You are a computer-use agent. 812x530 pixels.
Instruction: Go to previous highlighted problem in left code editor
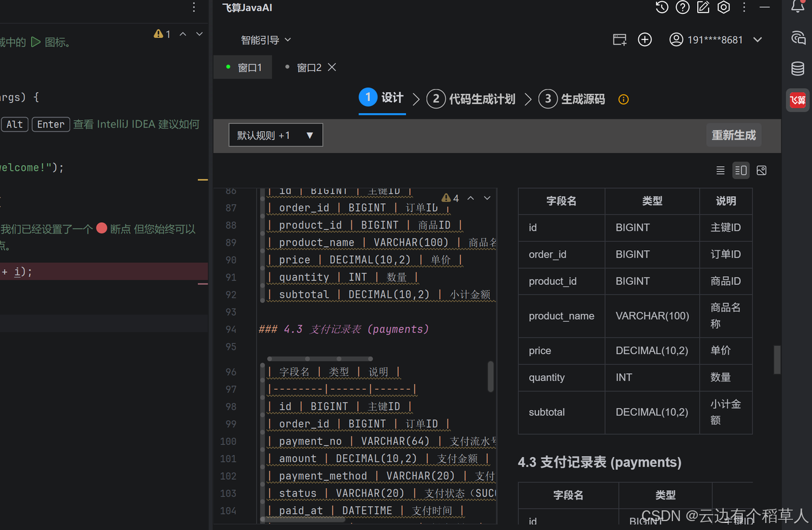[183, 34]
